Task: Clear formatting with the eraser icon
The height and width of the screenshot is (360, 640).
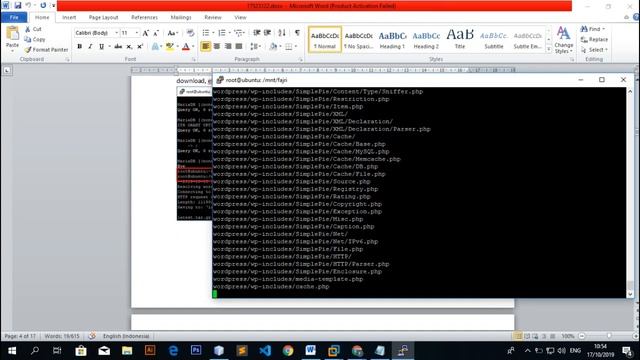Action: pos(190,33)
